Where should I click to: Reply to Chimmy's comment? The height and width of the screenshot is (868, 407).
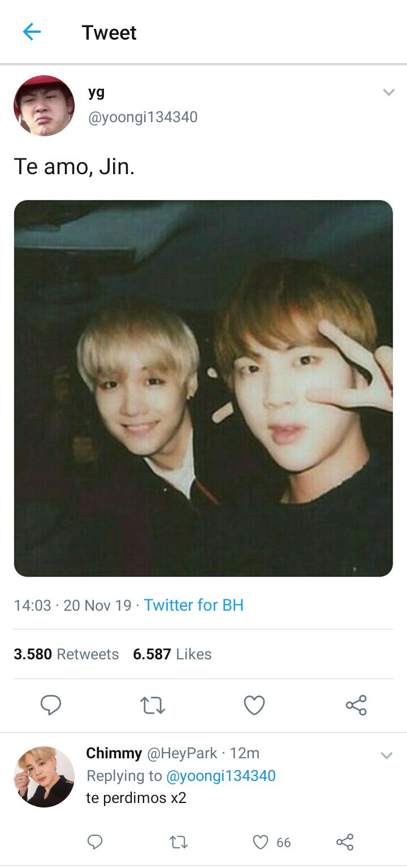click(95, 843)
